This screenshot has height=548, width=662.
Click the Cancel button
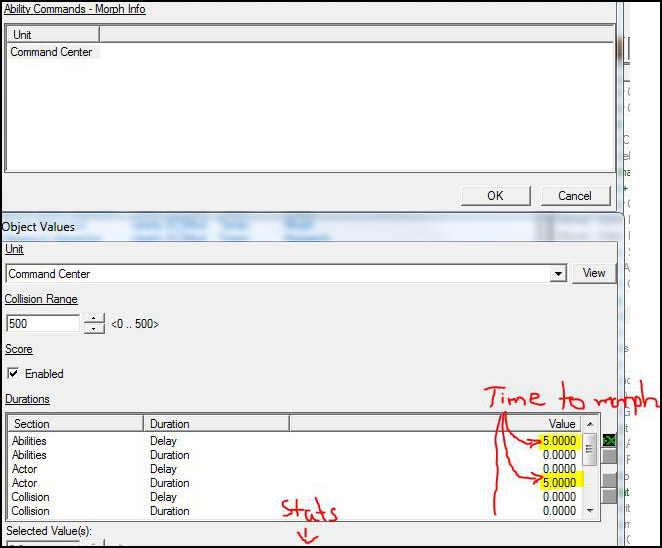tap(575, 196)
